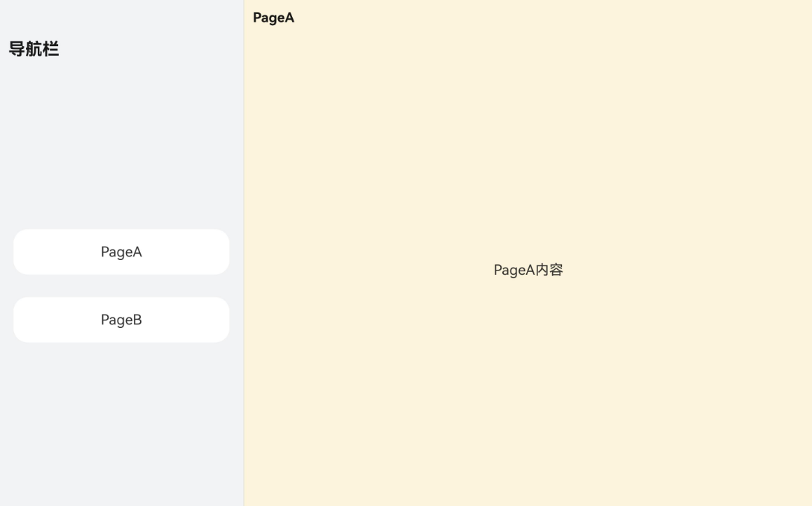Click the PageB label text
The height and width of the screenshot is (506, 812).
[x=121, y=320]
